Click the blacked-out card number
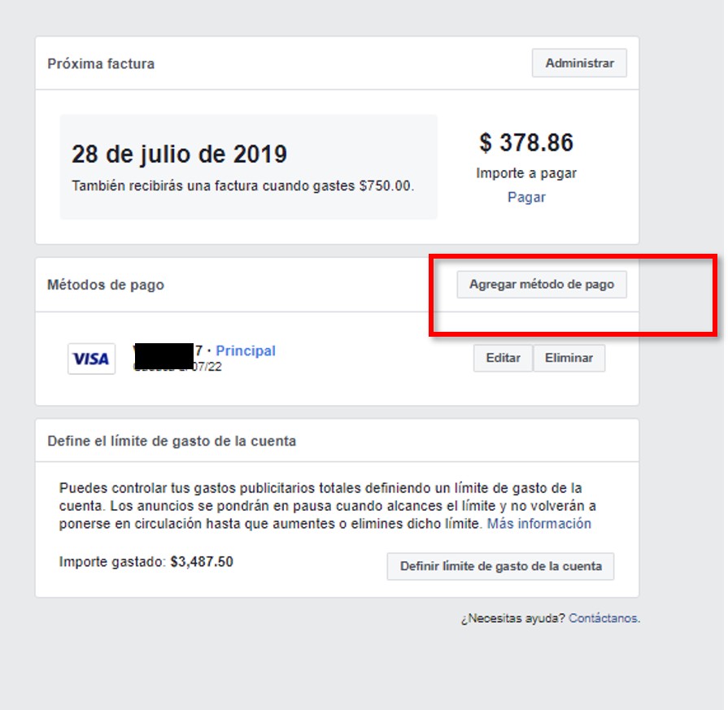The image size is (728, 710). pos(163,356)
